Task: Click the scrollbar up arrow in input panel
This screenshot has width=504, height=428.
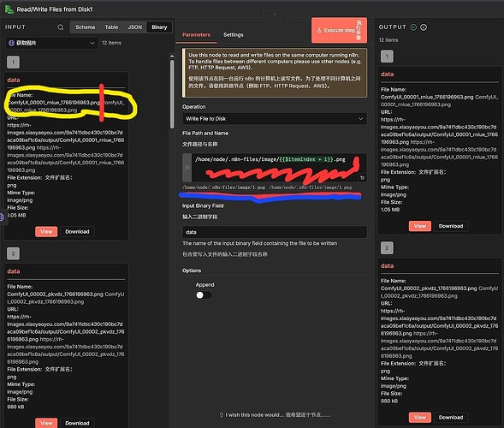Action: click(x=172, y=56)
